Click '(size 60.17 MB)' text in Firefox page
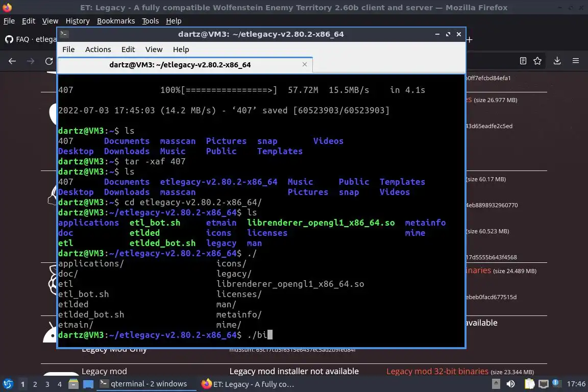 pos(486,179)
